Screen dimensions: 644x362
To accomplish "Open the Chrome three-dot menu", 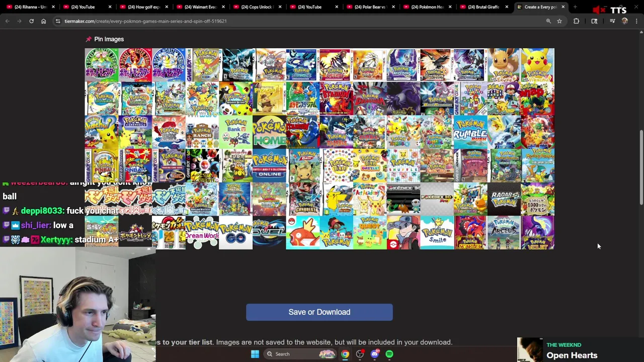I will pos(636,21).
